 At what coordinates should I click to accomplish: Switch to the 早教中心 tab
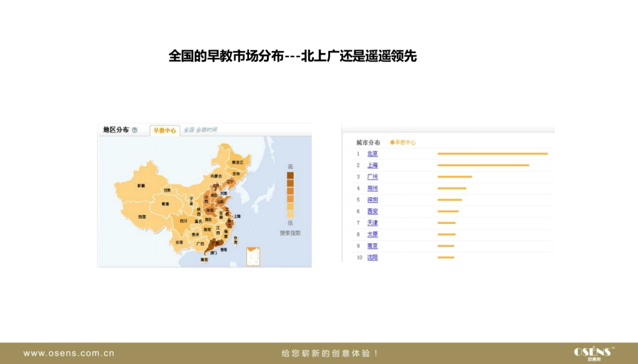[x=166, y=130]
